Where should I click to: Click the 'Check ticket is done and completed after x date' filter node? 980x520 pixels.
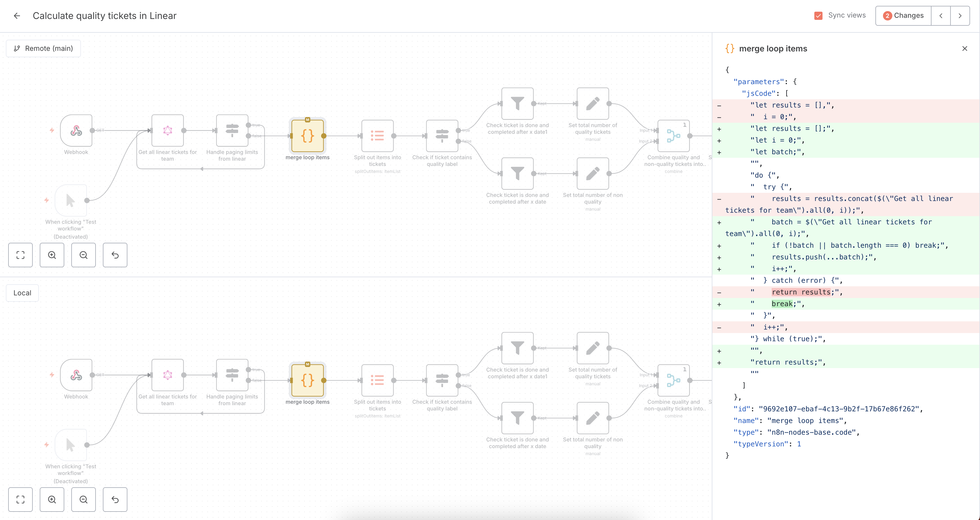[x=517, y=174]
